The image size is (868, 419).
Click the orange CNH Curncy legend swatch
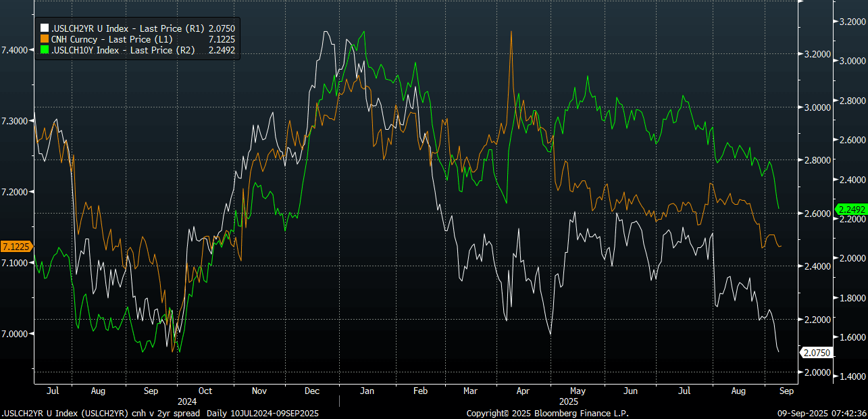pos(45,39)
